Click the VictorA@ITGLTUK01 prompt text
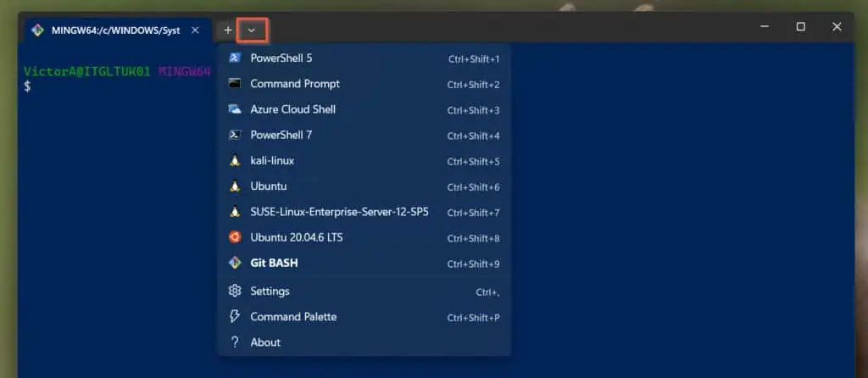This screenshot has height=378, width=868. (x=87, y=71)
